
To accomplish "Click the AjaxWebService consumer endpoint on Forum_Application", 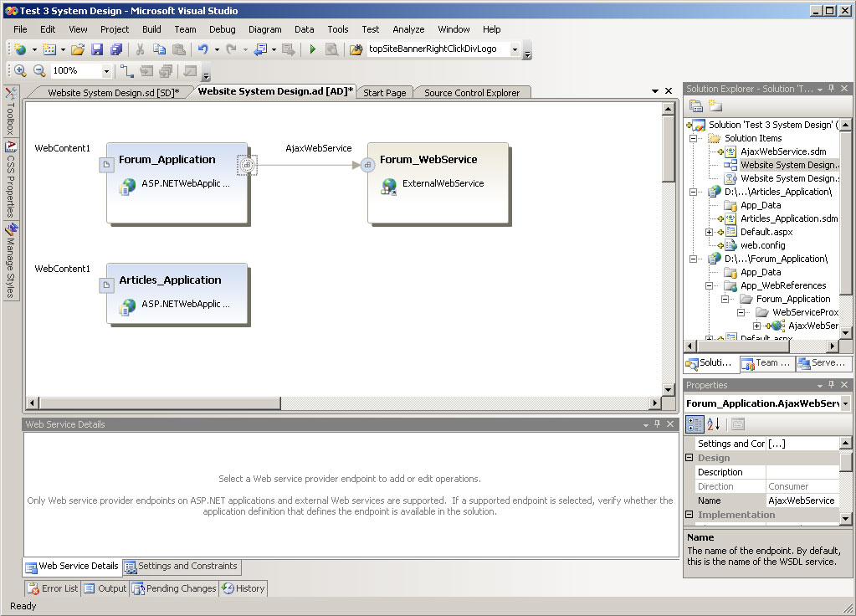I will [x=248, y=164].
